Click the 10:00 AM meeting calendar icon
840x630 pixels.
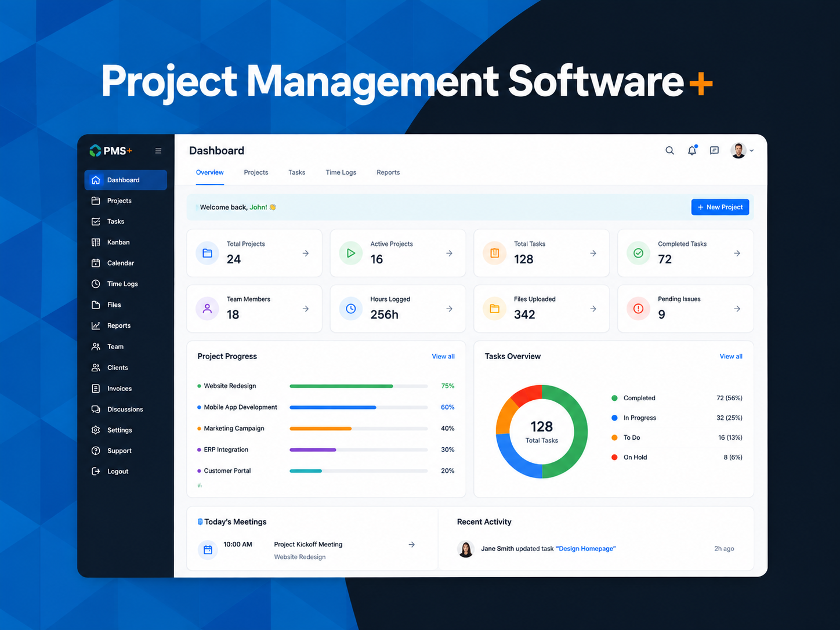tap(208, 549)
